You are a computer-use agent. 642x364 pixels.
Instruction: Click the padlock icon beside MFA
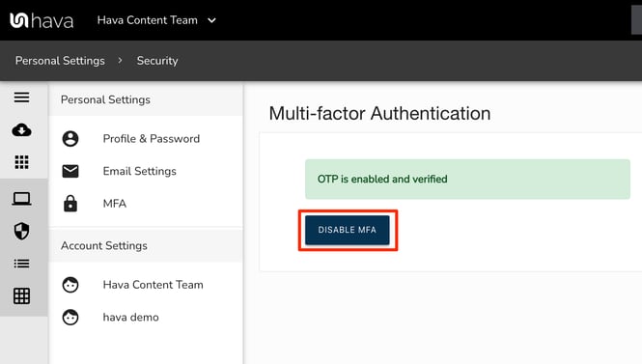[70, 204]
